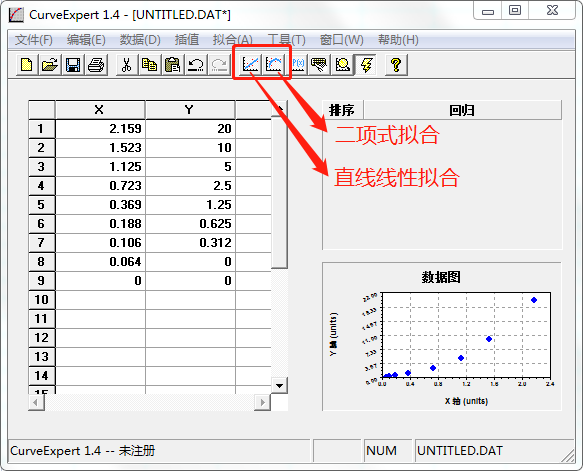The width and height of the screenshot is (583, 471).
Task: Click the Y column header
Action: (190, 110)
